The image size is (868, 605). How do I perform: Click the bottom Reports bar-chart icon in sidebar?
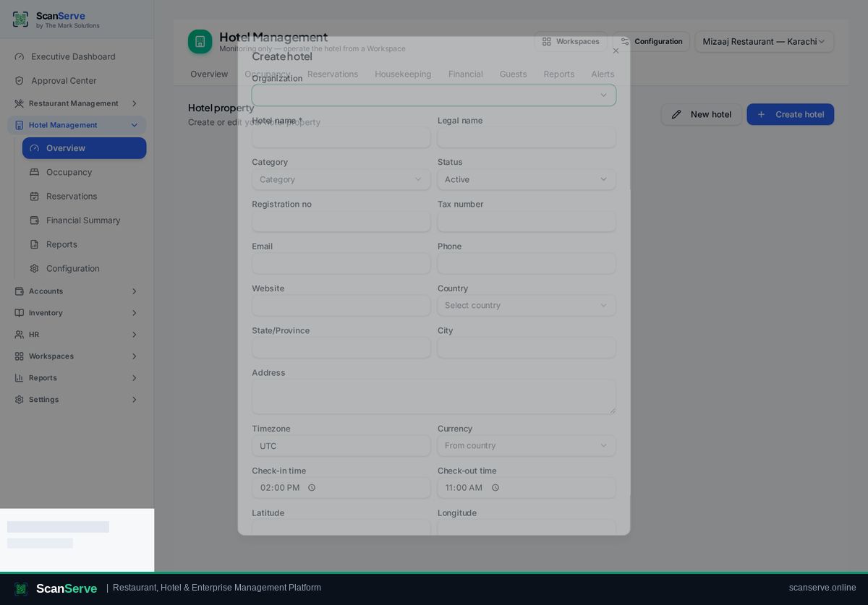point(20,378)
